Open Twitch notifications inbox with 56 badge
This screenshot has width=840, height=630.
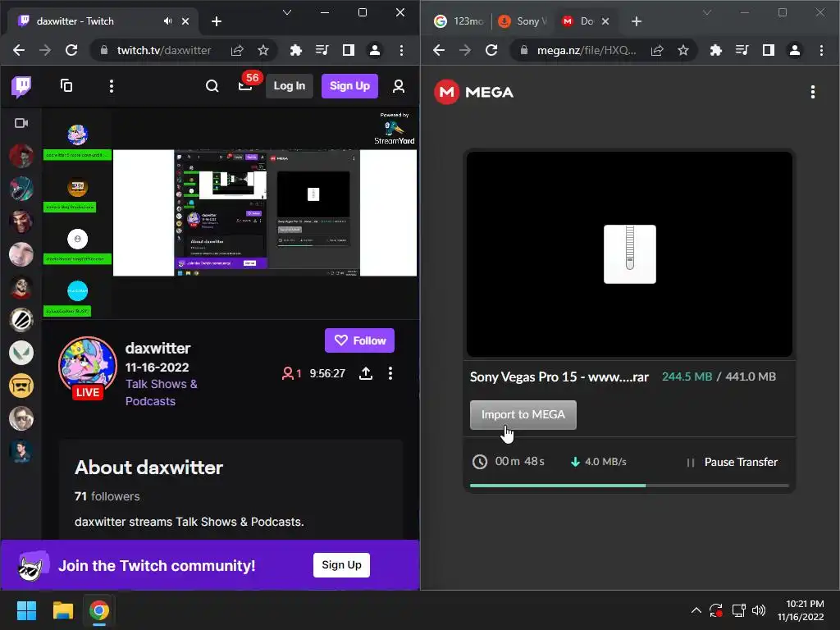tap(246, 85)
